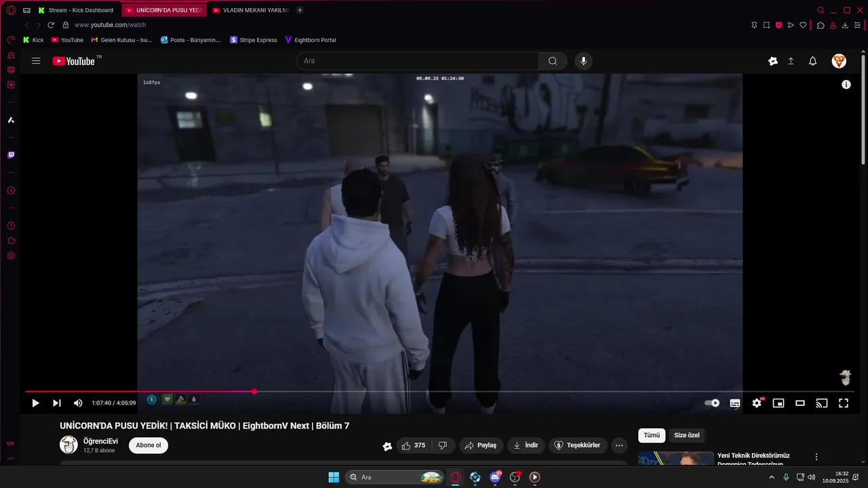The image size is (868, 488).
Task: Open Easy Setup settings sliders
Action: (x=857, y=25)
